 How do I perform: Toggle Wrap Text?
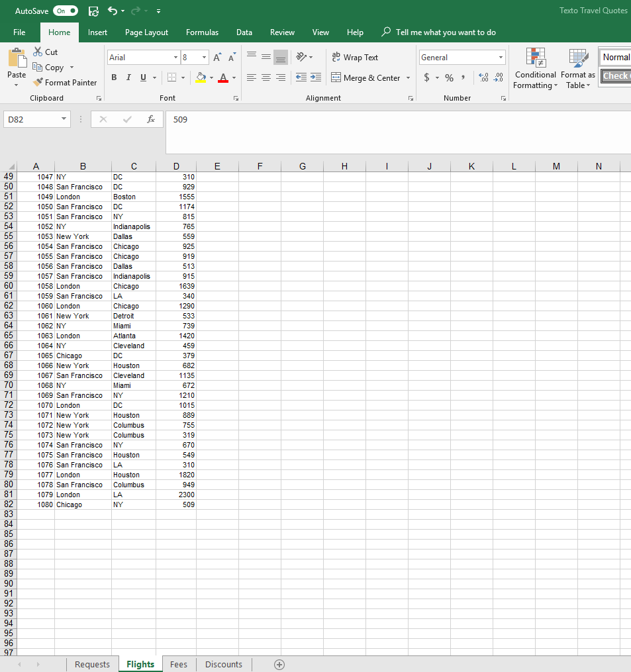pos(355,57)
